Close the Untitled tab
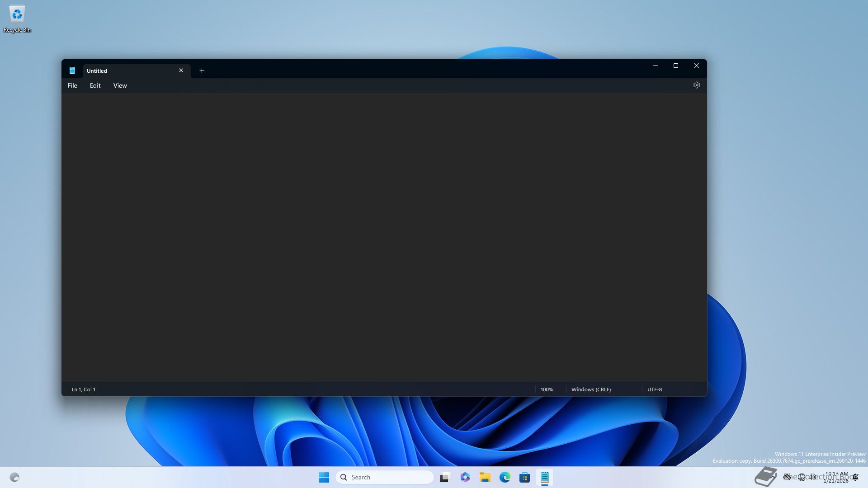 point(181,70)
